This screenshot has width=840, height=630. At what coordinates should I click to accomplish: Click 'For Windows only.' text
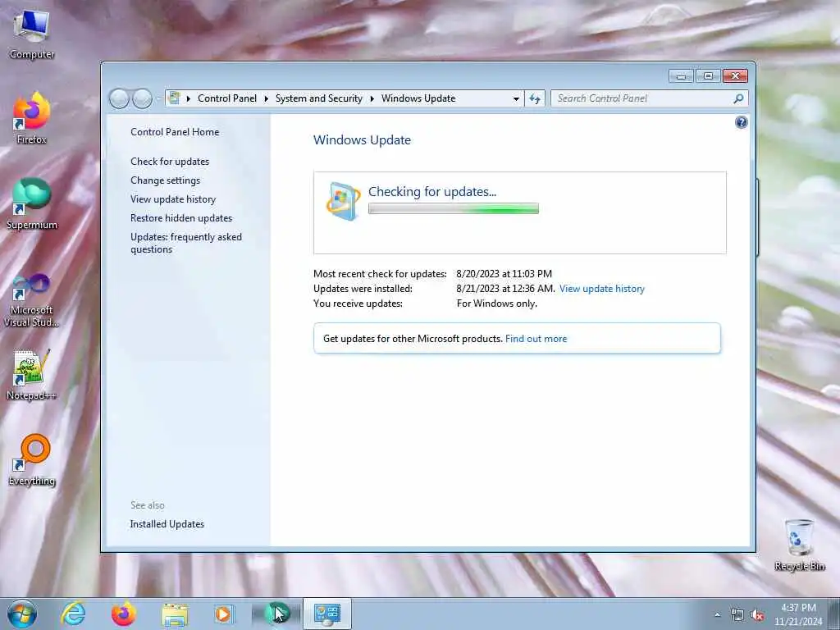[496, 304]
